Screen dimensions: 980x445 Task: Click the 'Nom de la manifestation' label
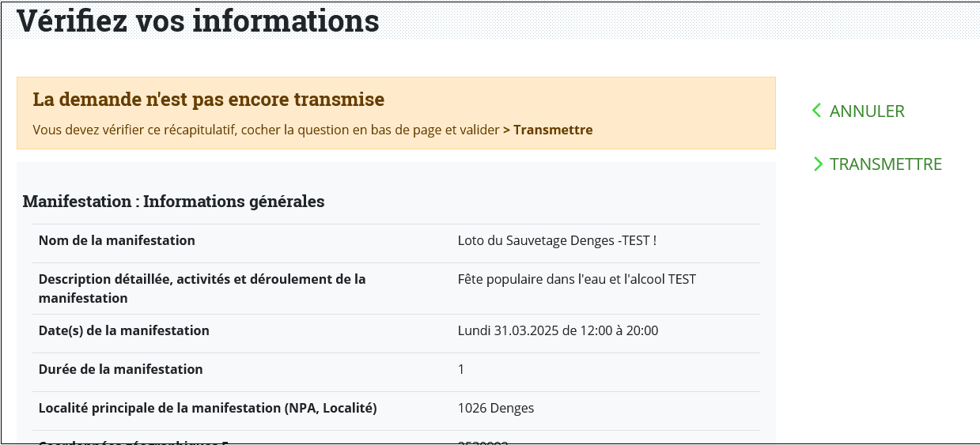point(117,240)
